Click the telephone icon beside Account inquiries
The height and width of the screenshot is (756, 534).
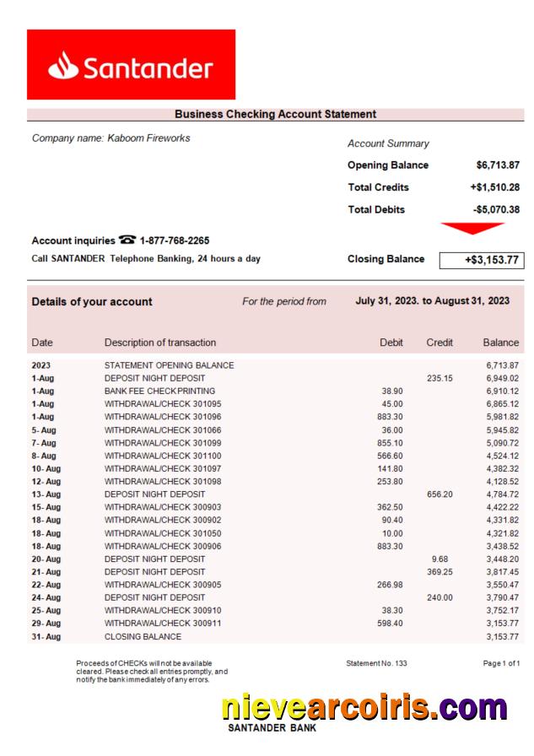click(128, 240)
